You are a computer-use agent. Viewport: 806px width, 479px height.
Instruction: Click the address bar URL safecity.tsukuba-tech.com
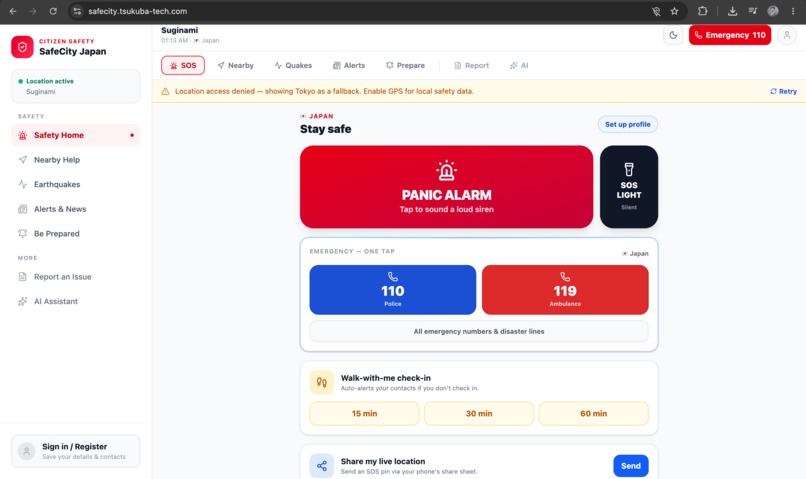pos(138,11)
